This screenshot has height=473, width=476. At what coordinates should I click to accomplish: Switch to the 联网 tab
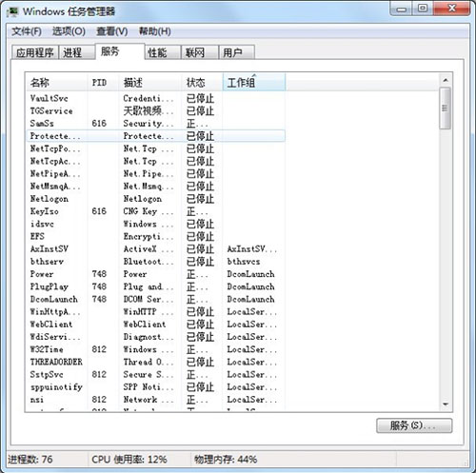coord(200,52)
